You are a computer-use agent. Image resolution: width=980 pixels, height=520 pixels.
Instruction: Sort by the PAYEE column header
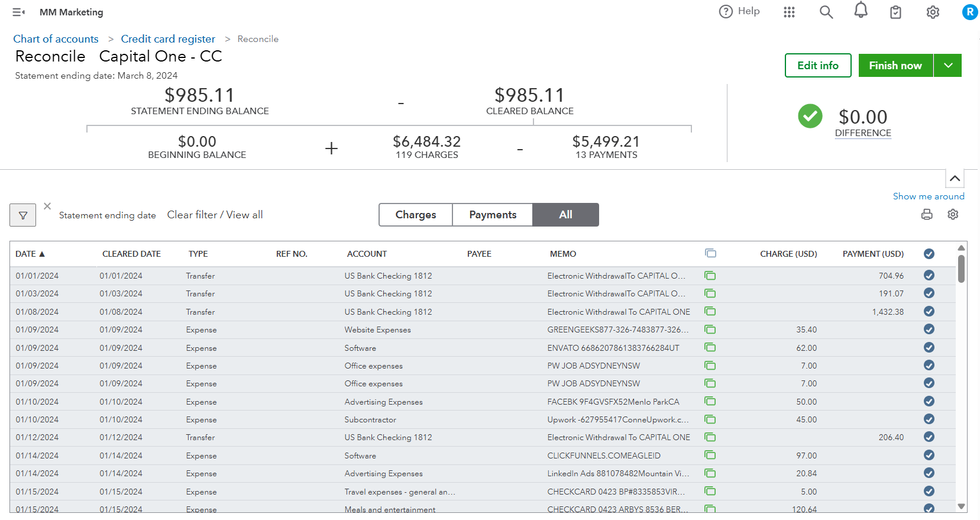(479, 254)
